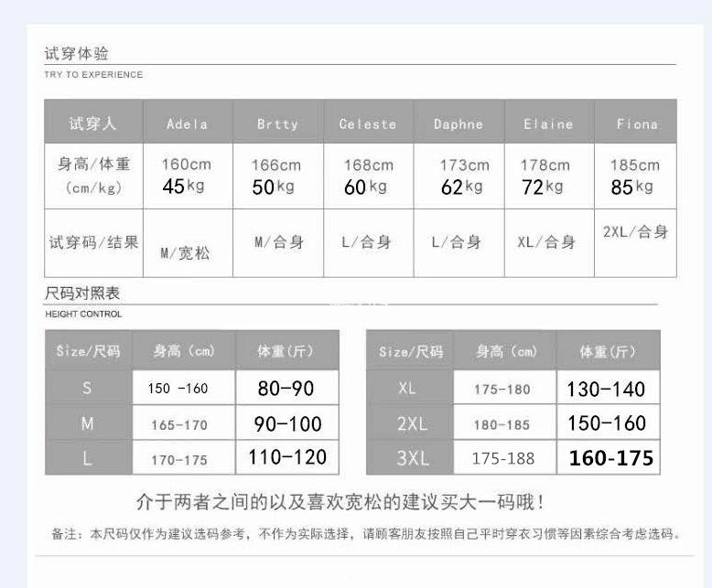
Task: Click the Elaine column header
Action: pyautogui.click(x=549, y=122)
